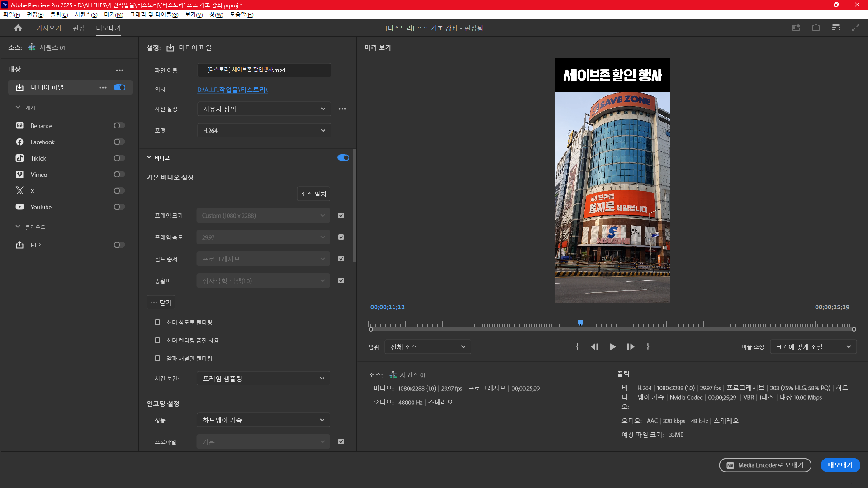Click the Media File destination icon

pyautogui.click(x=20, y=88)
